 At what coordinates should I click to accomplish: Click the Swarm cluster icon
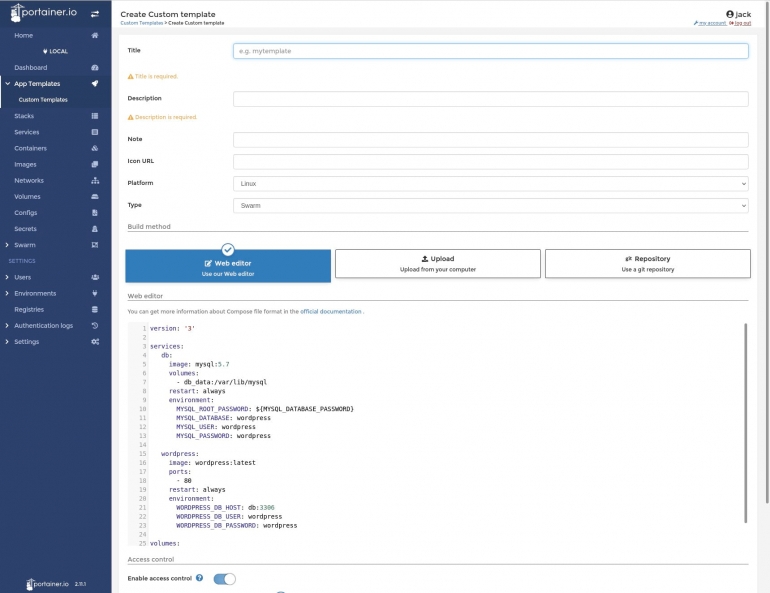click(x=95, y=245)
